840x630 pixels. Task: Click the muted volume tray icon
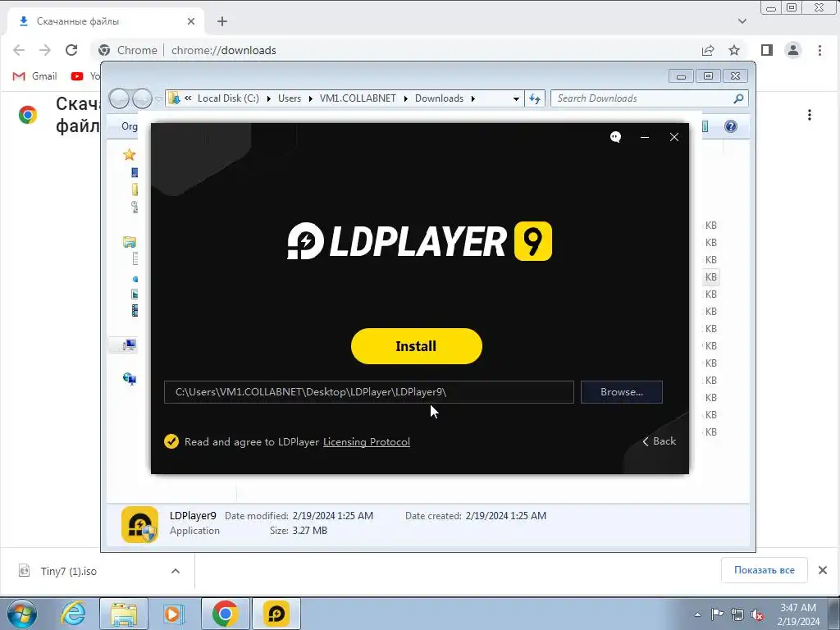click(757, 614)
